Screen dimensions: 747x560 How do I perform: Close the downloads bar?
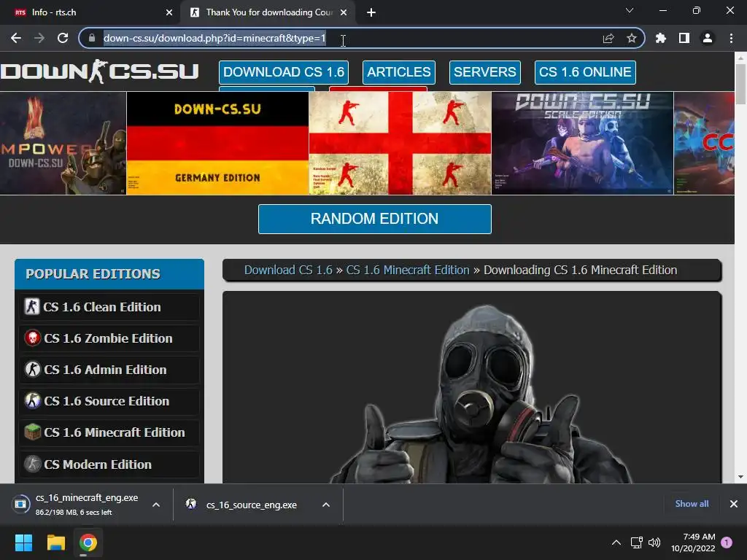tap(734, 504)
